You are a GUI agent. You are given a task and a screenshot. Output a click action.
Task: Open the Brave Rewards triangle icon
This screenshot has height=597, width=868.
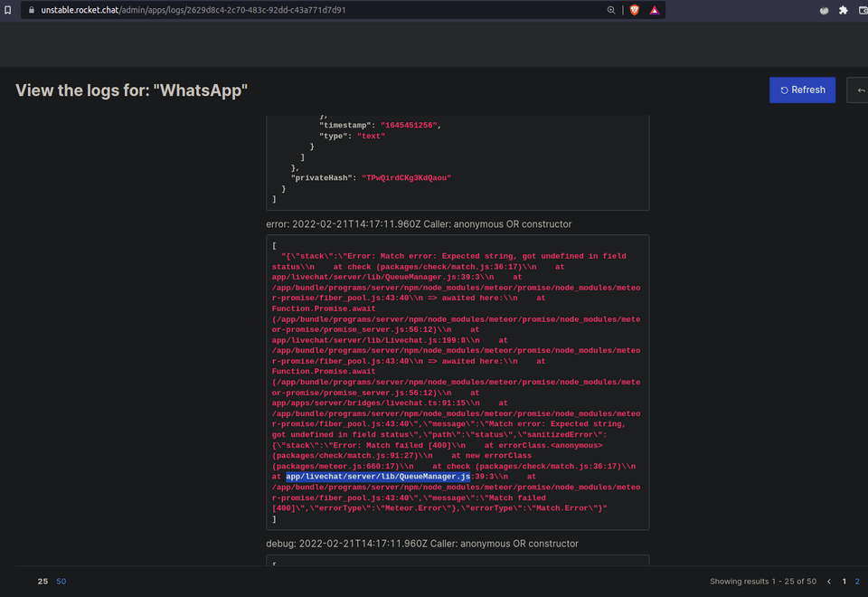[655, 10]
